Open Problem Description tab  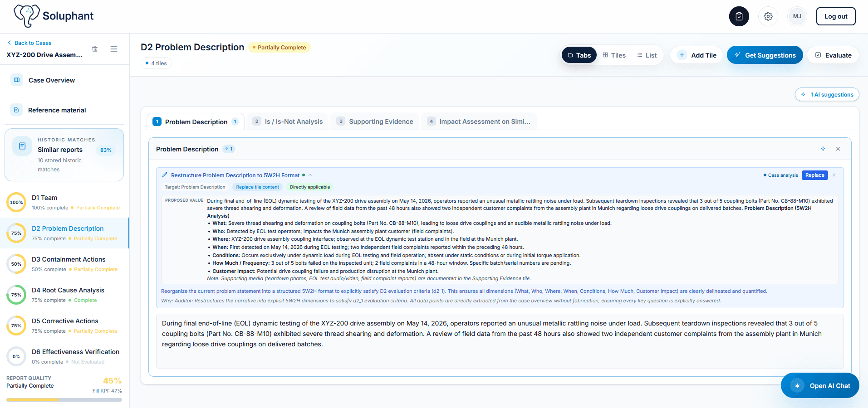point(196,121)
